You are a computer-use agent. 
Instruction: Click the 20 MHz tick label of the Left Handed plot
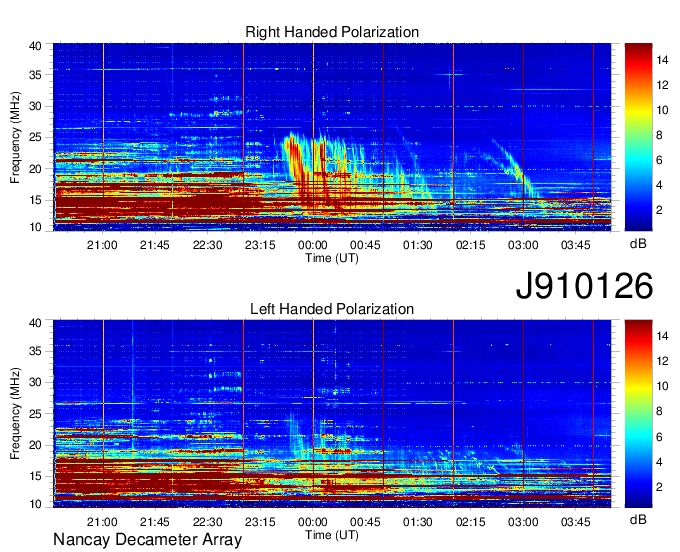(x=35, y=445)
